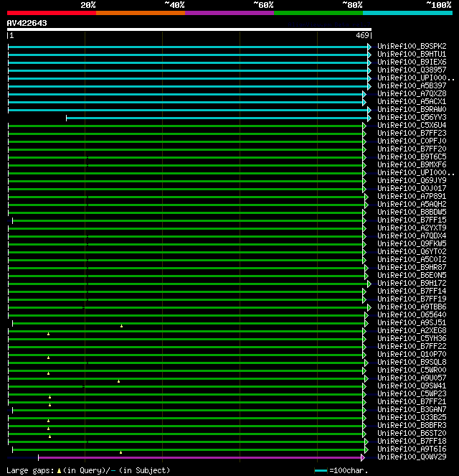Viewport: 459px width, 476px height.
Task: Select the UniRef100_B9H172 label
Action: pos(412,283)
